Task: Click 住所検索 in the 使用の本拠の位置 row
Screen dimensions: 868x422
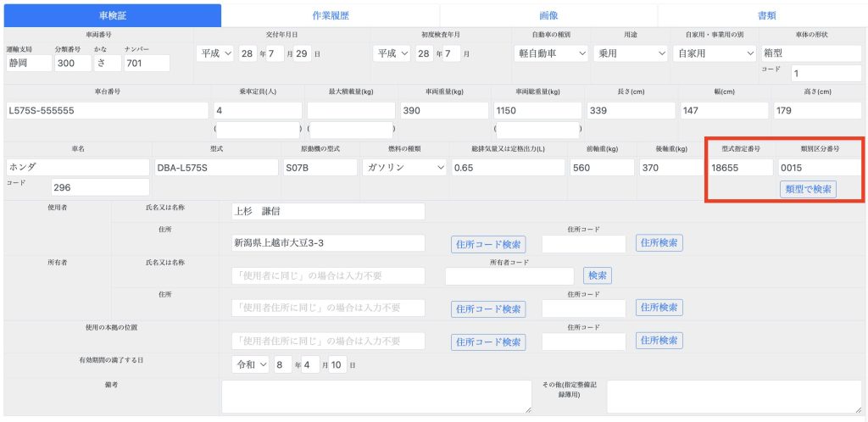Action: 659,340
